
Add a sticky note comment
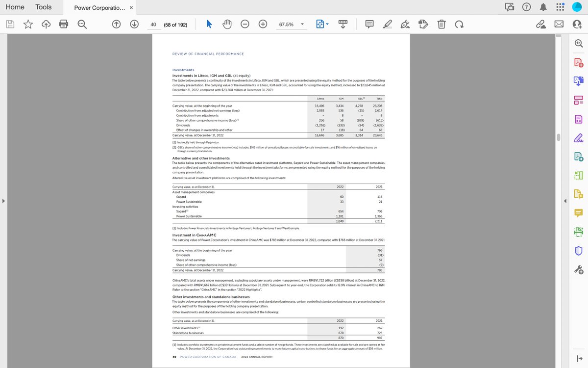[369, 24]
